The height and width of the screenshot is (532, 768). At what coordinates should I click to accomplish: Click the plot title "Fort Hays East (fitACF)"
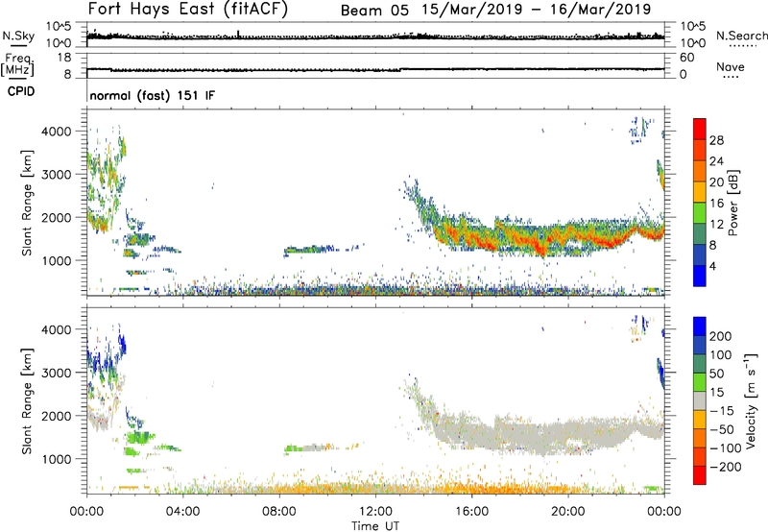[x=188, y=9]
